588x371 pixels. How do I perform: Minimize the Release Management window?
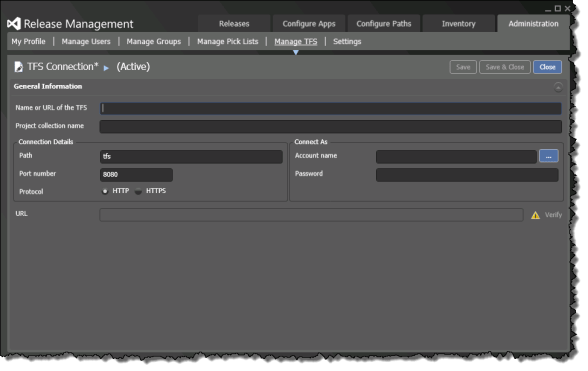point(548,9)
